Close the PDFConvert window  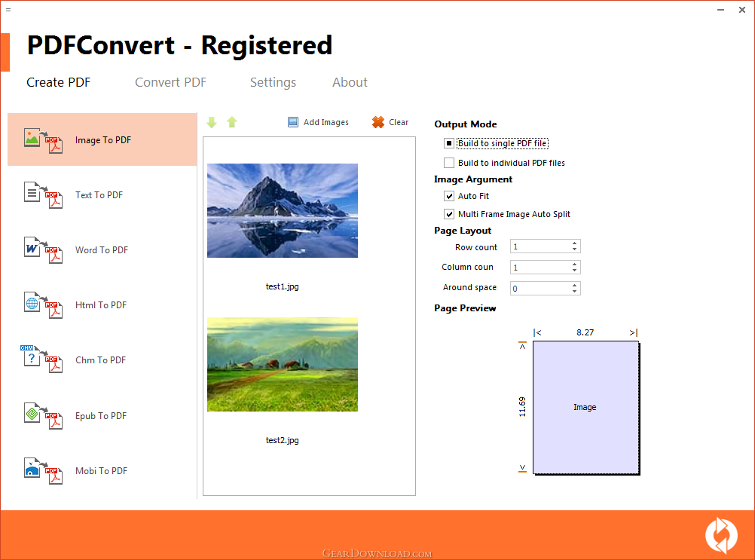742,10
